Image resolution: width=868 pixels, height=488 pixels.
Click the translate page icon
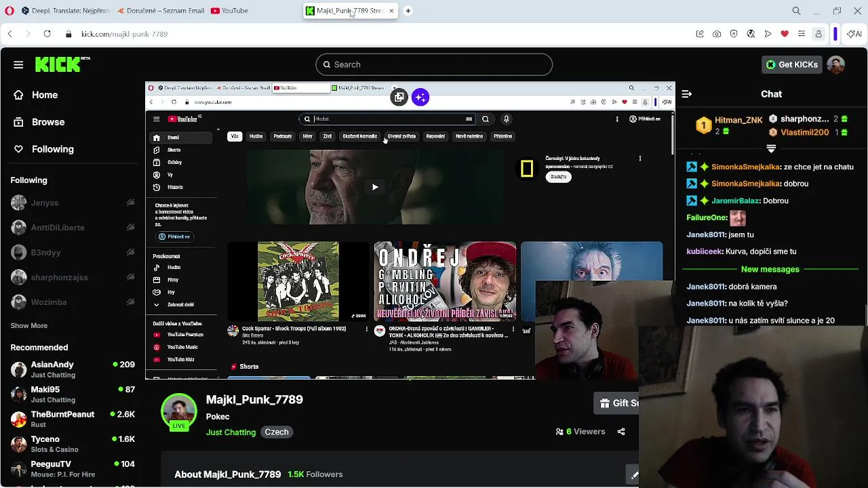(x=751, y=34)
